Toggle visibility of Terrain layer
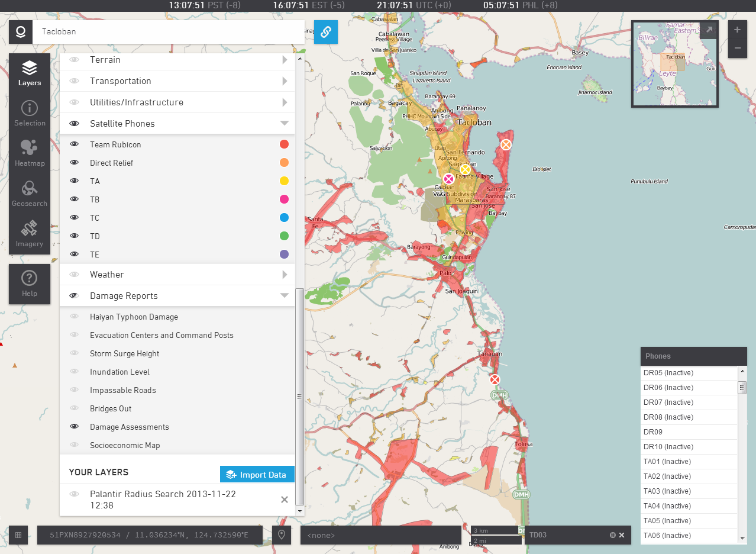The image size is (756, 554). click(x=75, y=60)
